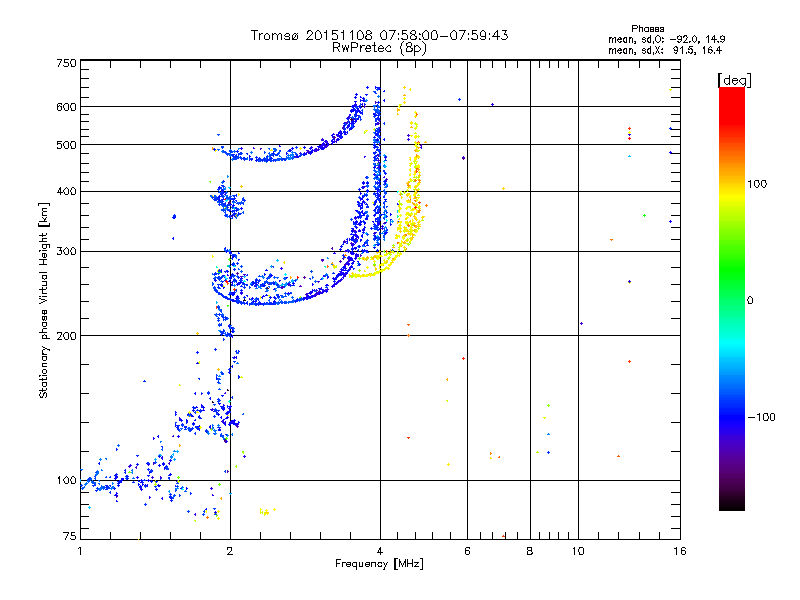Click x-axis tick label '2'

coord(230,551)
